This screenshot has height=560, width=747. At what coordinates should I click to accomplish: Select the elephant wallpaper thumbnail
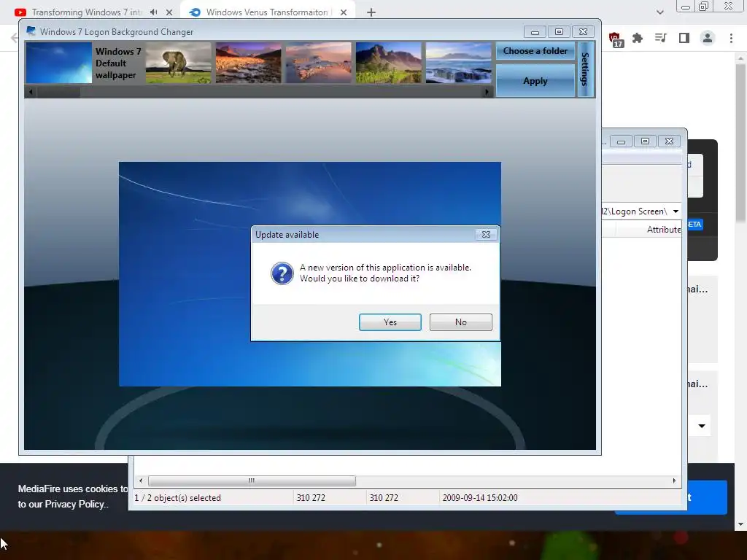pos(178,63)
